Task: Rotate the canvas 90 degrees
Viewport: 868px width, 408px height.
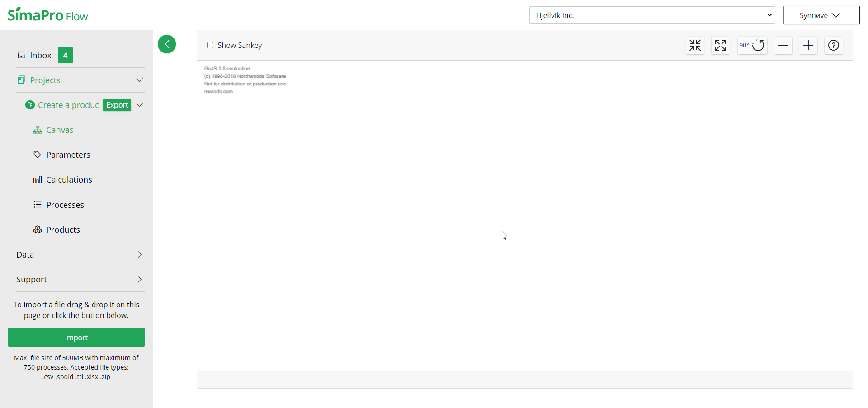Action: [752, 45]
